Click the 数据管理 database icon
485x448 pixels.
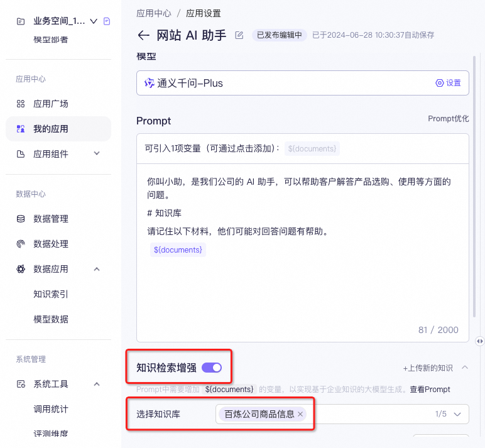(21, 219)
